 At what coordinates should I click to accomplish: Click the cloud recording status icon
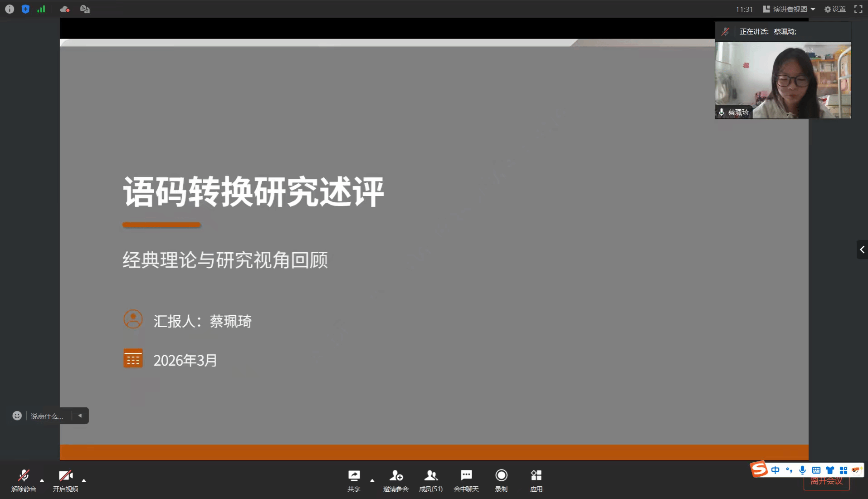pos(65,9)
